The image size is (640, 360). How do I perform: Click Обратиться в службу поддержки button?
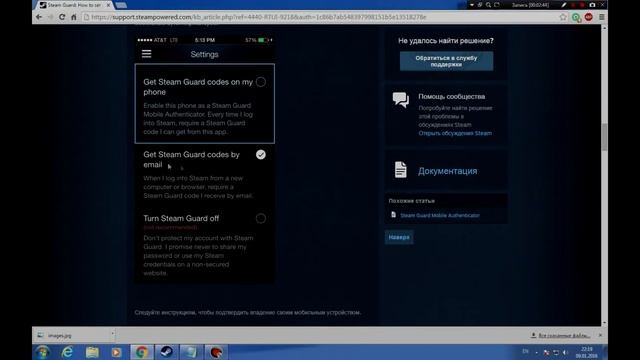pyautogui.click(x=446, y=61)
